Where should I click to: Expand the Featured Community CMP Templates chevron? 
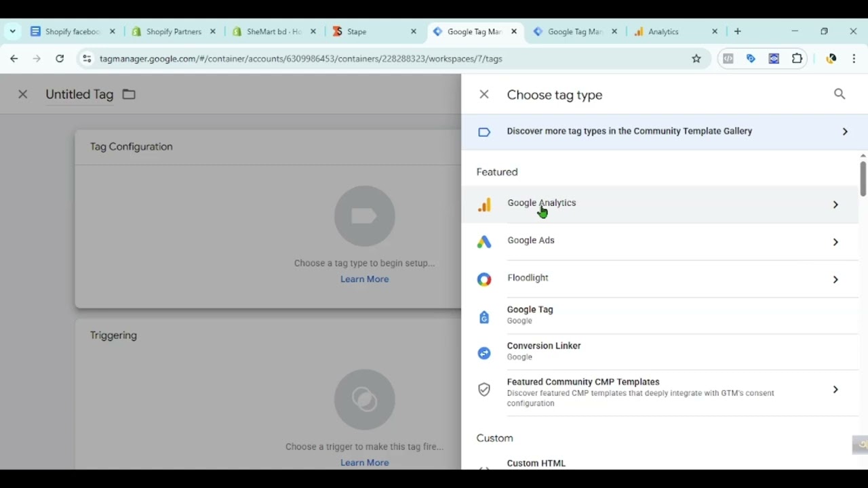click(835, 389)
